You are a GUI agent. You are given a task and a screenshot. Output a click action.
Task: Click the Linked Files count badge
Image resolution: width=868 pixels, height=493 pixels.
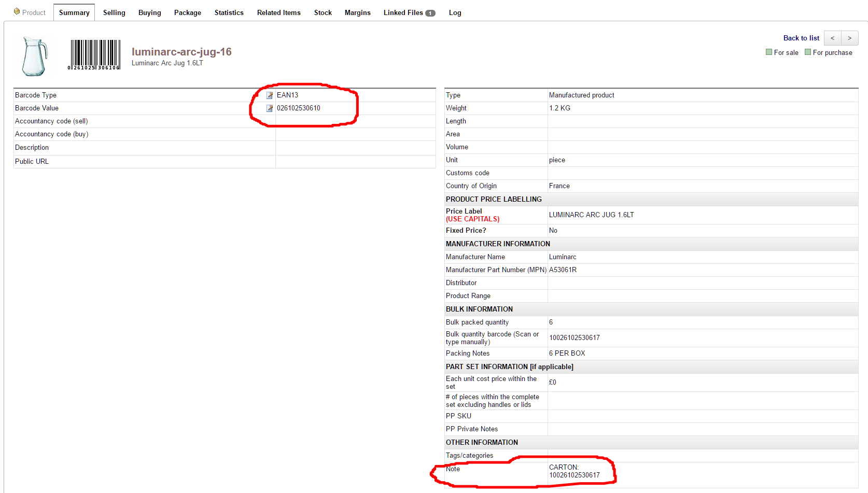coord(430,13)
